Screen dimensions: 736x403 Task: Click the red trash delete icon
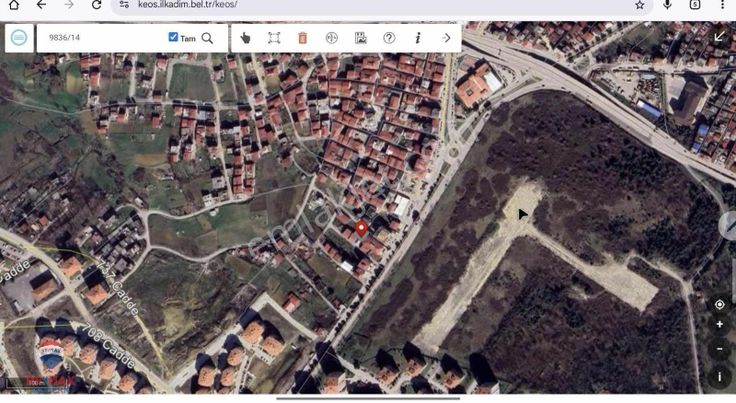303,38
